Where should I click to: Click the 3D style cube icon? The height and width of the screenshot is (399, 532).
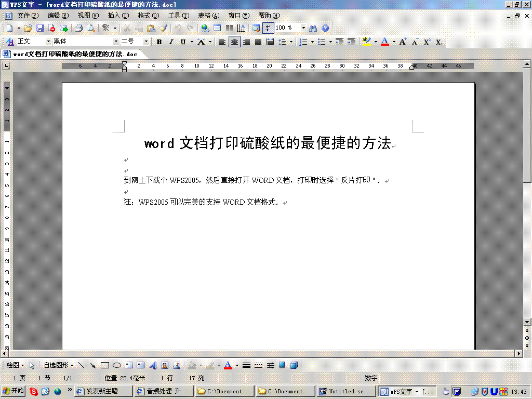294,365
